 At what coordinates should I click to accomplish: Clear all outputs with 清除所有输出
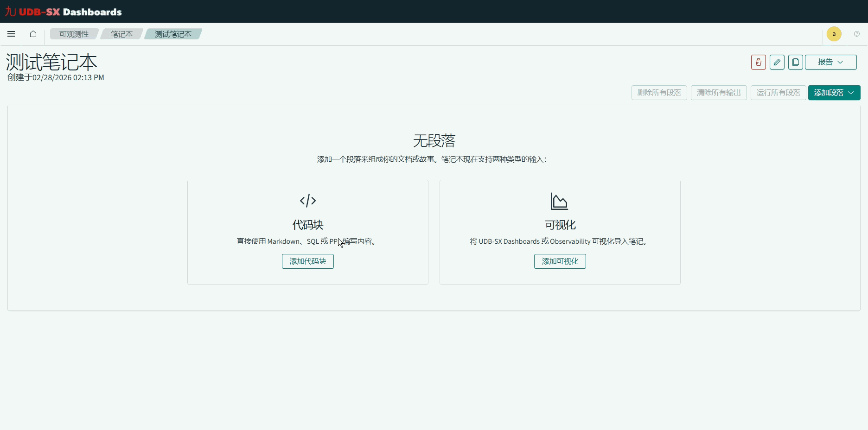point(718,93)
